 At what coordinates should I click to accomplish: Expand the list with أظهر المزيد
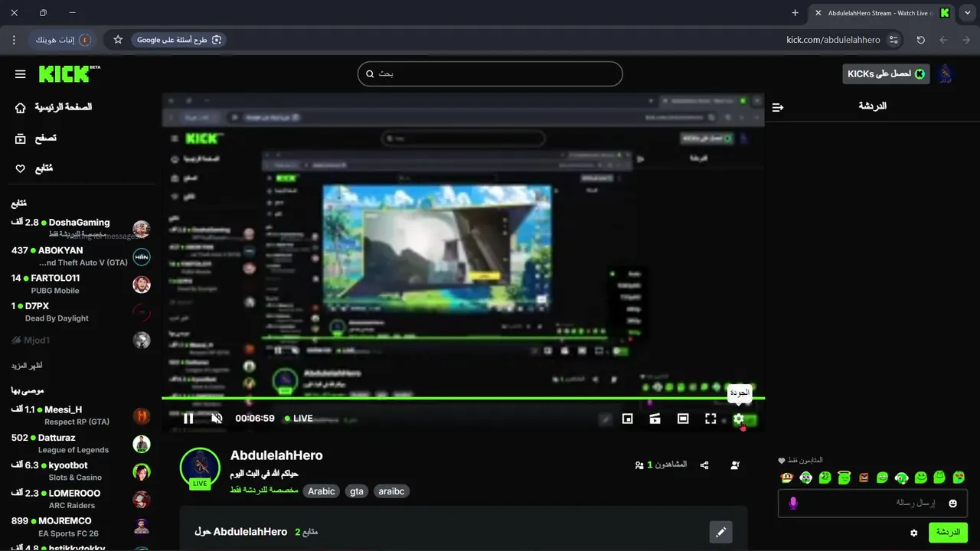(27, 366)
